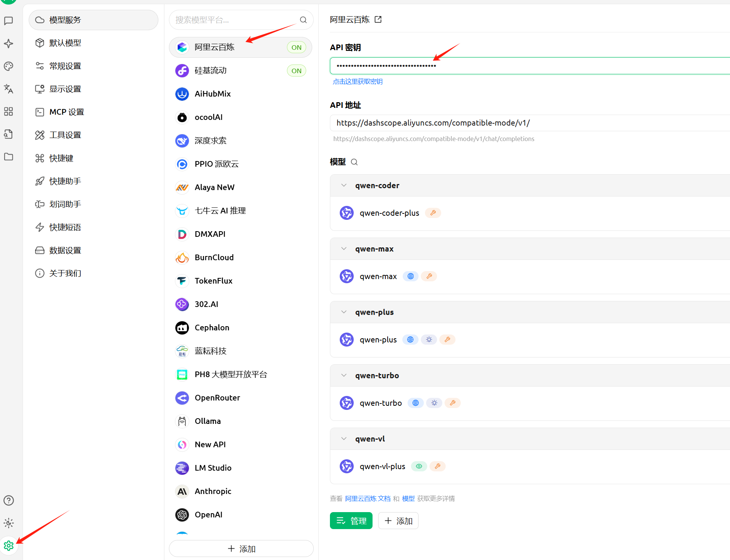Image resolution: width=730 pixels, height=560 pixels.
Task: Collapse the qwen-vl model group
Action: coord(344,439)
